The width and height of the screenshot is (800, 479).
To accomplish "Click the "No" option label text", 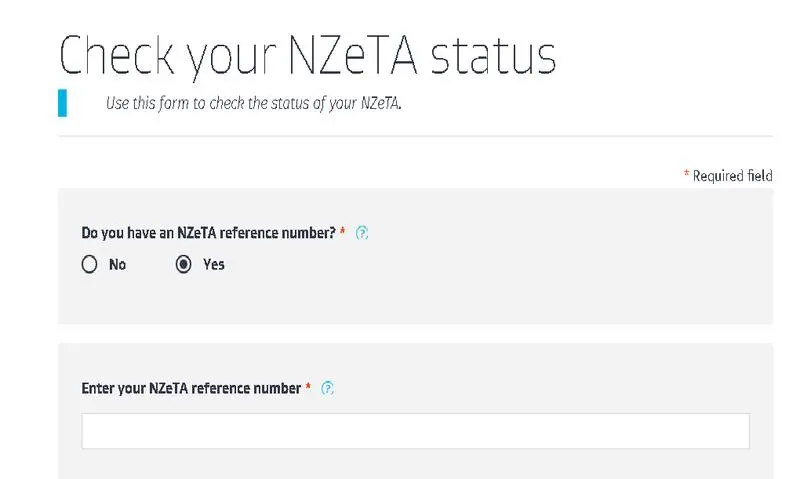I will 118,265.
